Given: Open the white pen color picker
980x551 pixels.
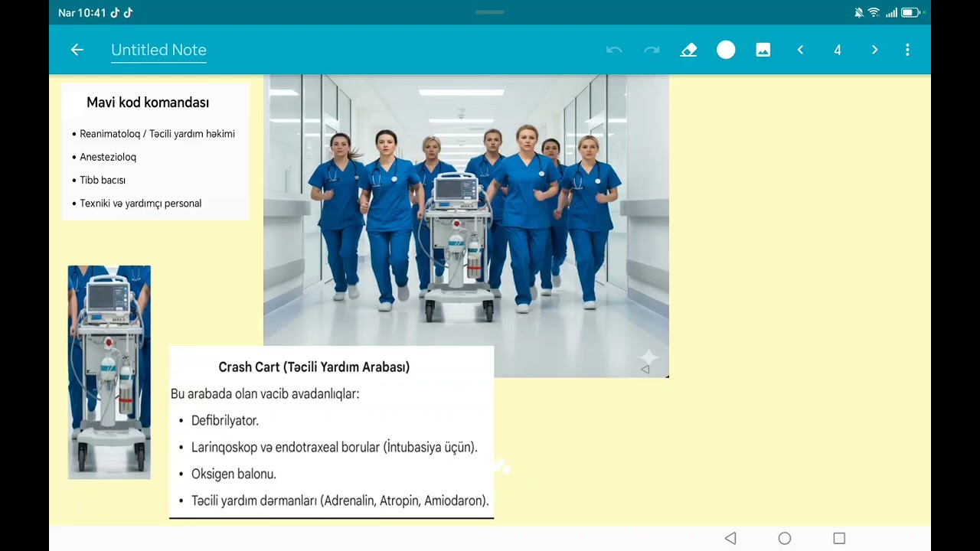Looking at the screenshot, I should click(x=726, y=50).
